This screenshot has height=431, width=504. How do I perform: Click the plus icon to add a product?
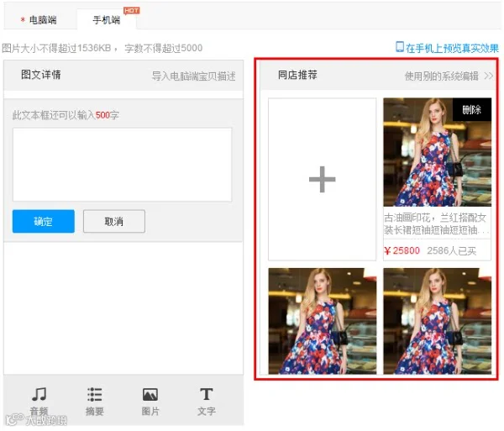(x=322, y=179)
